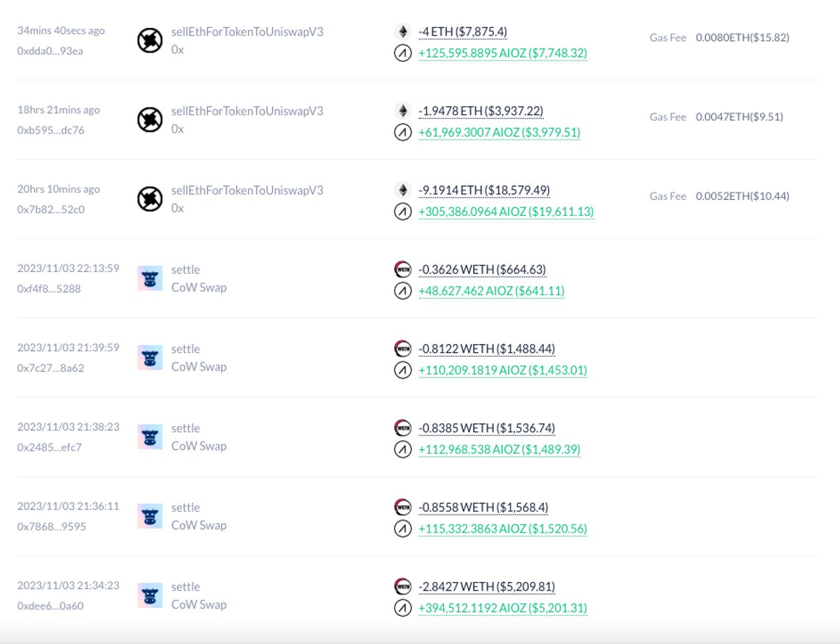Click the CoW Swap label for transaction 0x7868...9595
840x644 pixels.
coord(199,525)
